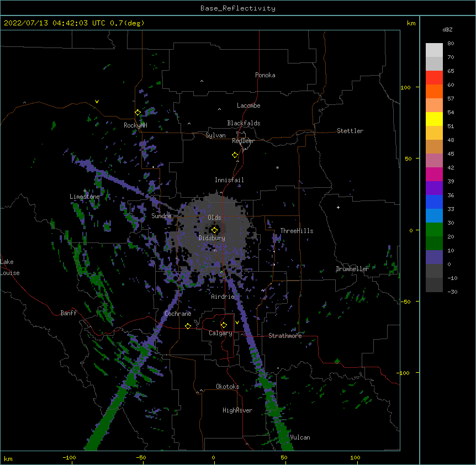This screenshot has width=476, height=465.
Task: Click the Strathmore city label
Action: 285,336
